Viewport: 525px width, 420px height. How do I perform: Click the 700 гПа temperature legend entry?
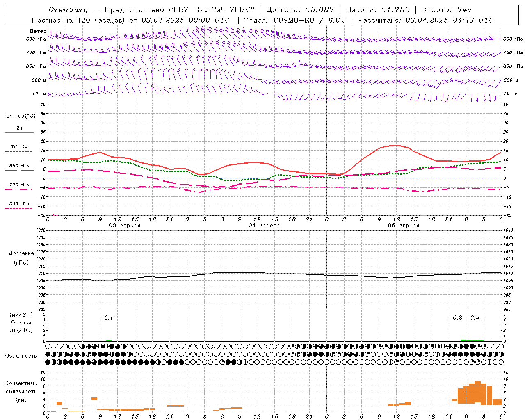click(19, 185)
